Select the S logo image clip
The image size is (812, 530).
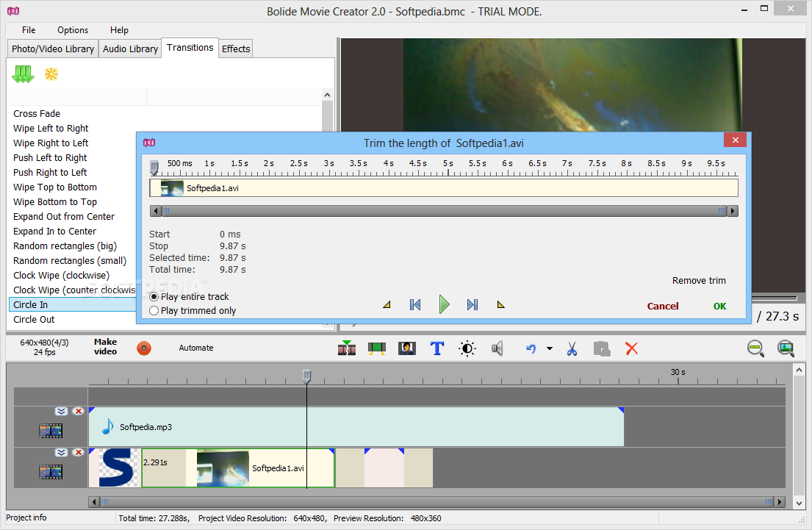(x=115, y=468)
